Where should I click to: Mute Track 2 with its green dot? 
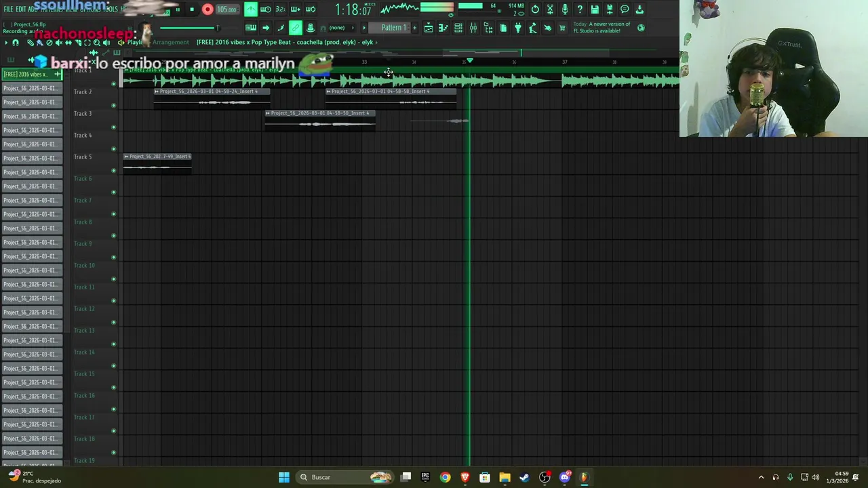[113, 106]
